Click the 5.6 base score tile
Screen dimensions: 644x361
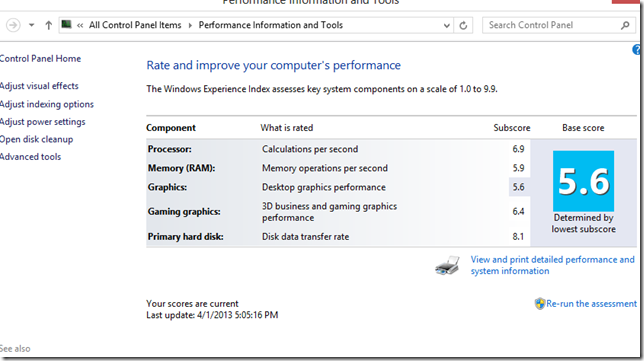(583, 181)
